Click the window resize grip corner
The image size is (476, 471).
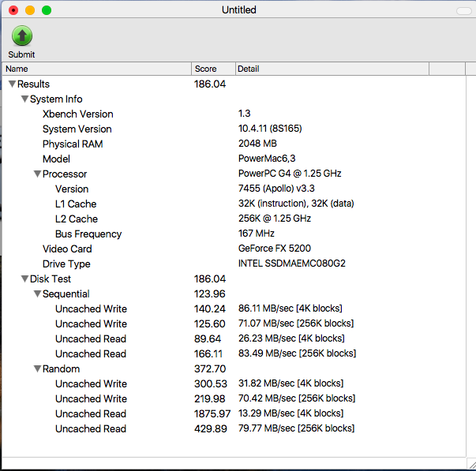[472, 465]
